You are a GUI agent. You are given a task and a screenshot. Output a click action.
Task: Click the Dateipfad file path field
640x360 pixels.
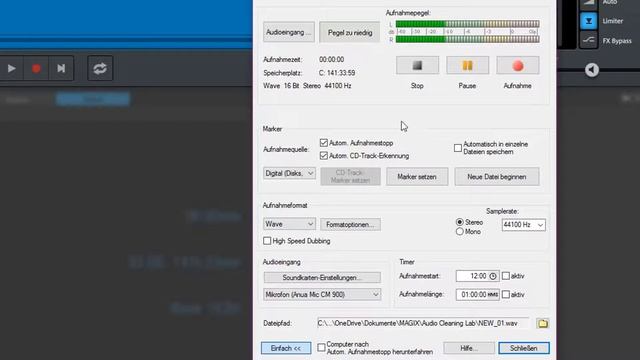[422, 323]
